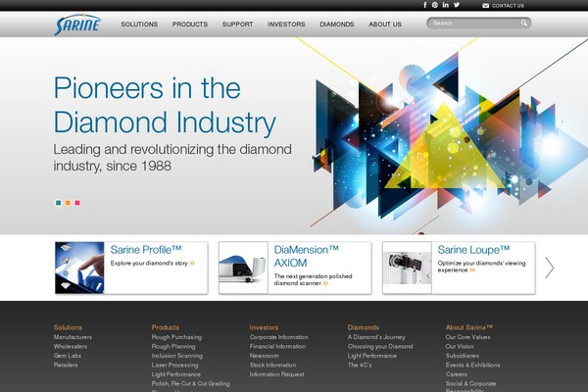Open Events & Exhibitions link
This screenshot has height=392, width=588.
coord(473,365)
